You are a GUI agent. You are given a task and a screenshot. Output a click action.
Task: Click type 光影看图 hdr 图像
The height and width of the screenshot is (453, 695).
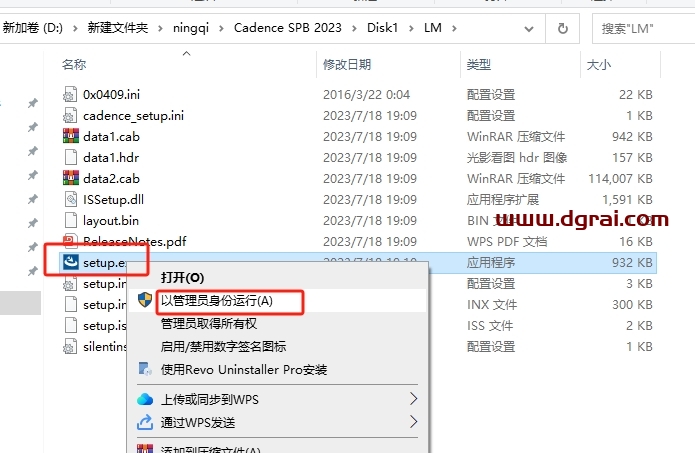517,157
